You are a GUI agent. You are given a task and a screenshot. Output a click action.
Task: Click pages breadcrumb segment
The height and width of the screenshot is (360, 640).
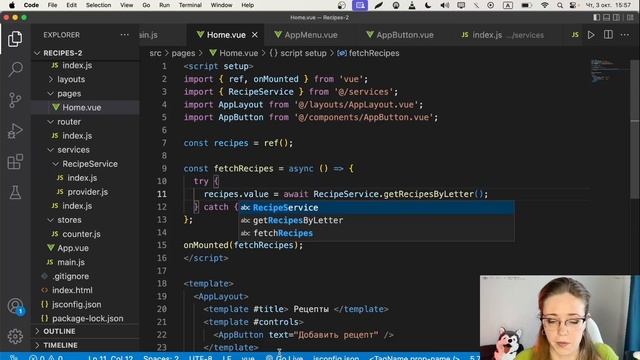(x=183, y=53)
